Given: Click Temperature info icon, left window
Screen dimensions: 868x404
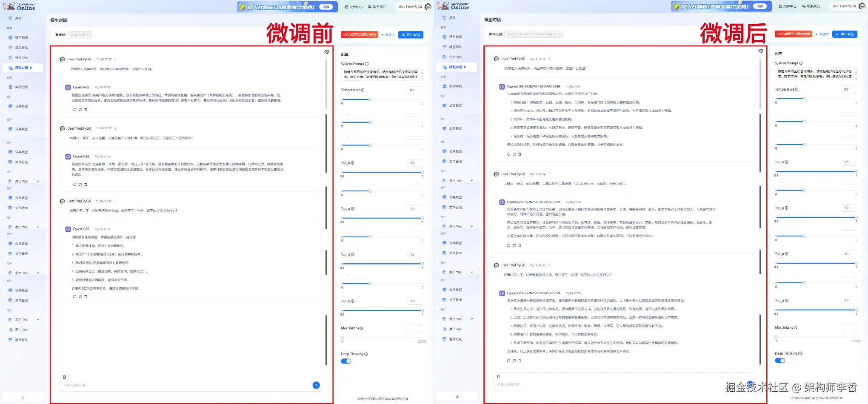Looking at the screenshot, I should tap(363, 90).
